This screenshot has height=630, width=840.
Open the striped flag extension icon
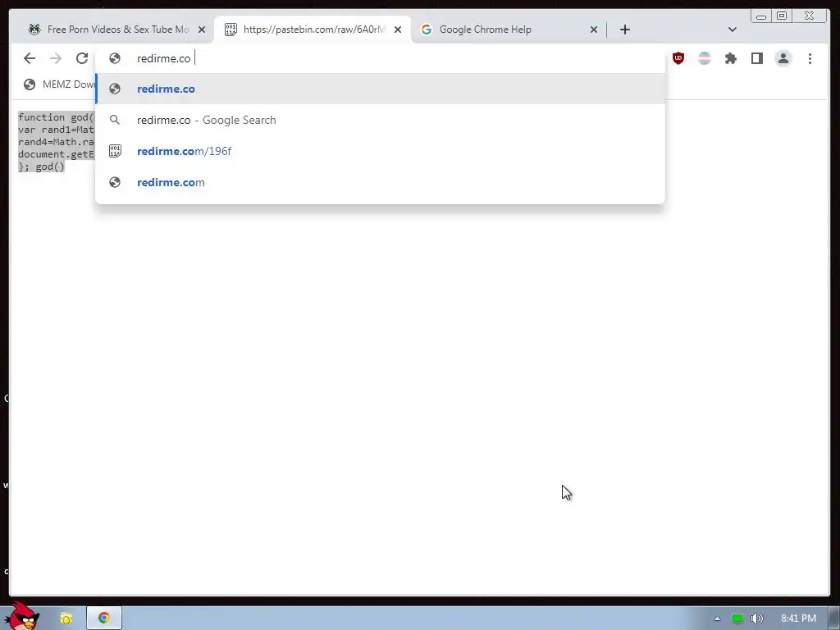(x=705, y=58)
